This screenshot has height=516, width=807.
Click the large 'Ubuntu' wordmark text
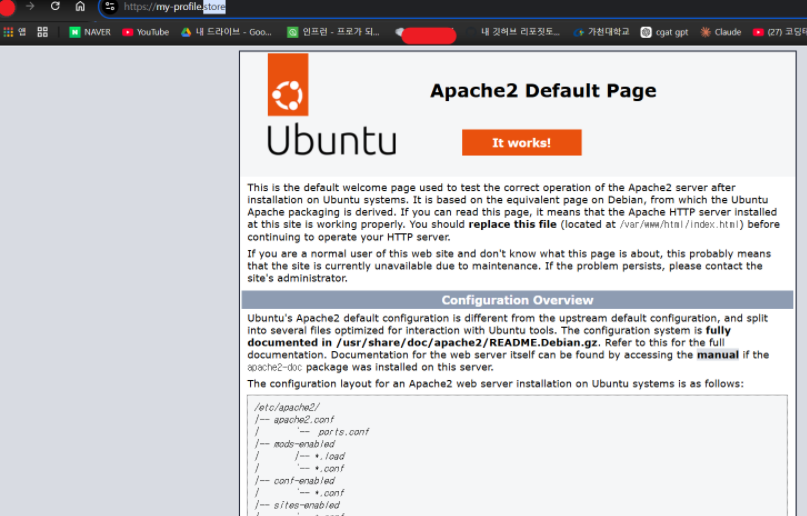332,139
